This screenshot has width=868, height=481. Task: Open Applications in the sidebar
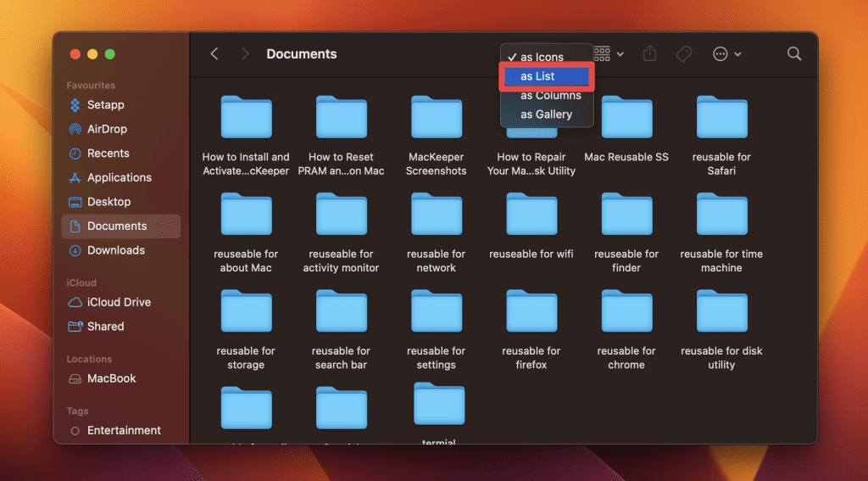pyautogui.click(x=119, y=177)
